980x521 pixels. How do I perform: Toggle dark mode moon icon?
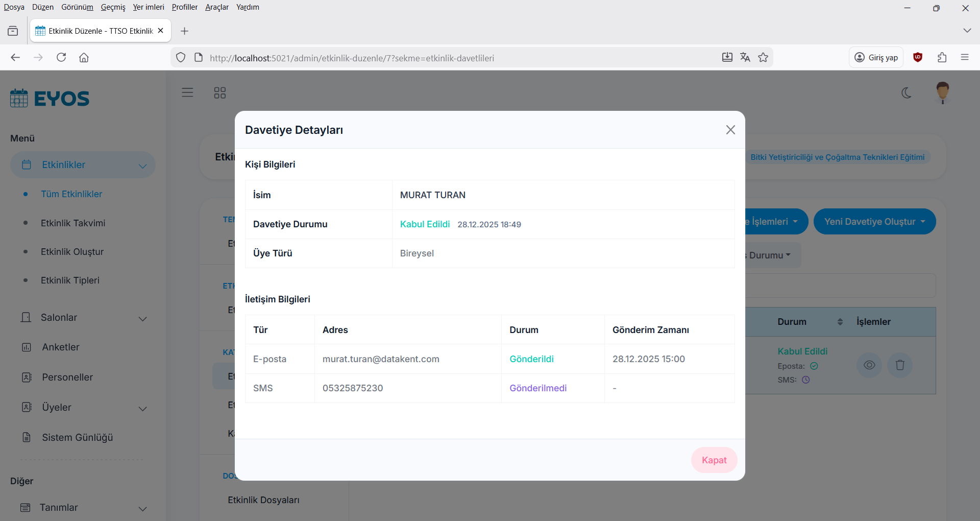click(906, 93)
